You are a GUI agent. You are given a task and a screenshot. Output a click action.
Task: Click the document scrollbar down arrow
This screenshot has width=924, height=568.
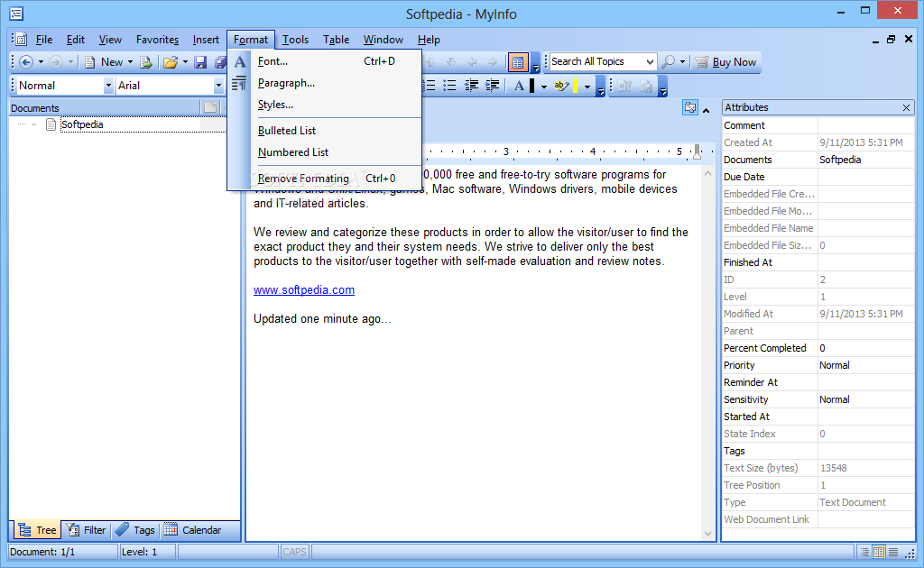coord(707,534)
